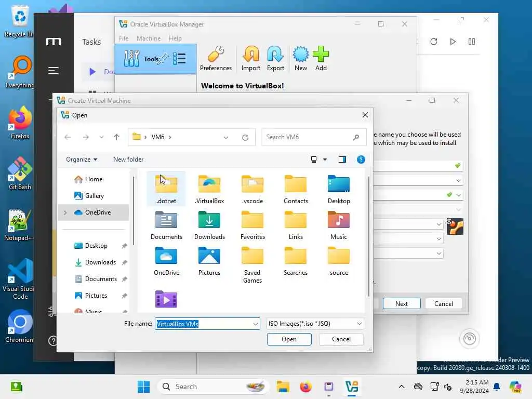Open the Organize dropdown menu
The image size is (532, 399).
point(82,159)
